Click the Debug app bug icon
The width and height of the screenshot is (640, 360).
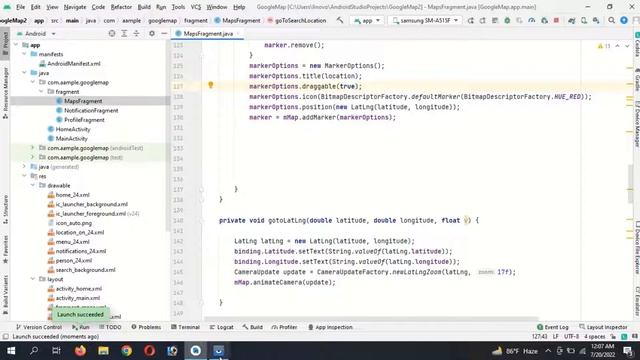[x=507, y=20]
